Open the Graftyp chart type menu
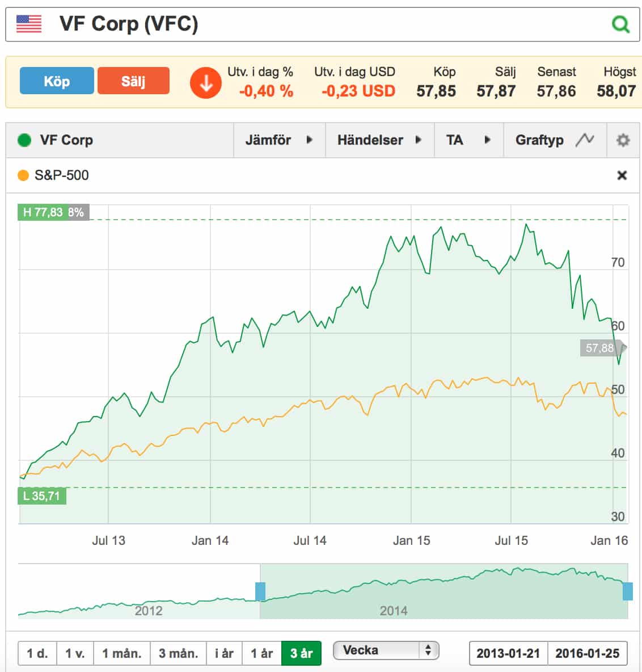 (x=555, y=140)
